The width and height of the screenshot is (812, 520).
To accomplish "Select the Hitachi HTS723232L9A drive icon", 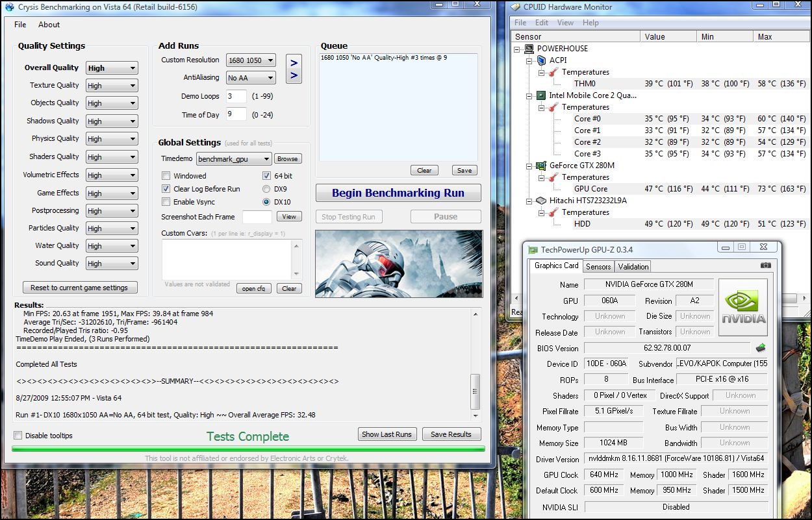I will tap(541, 201).
